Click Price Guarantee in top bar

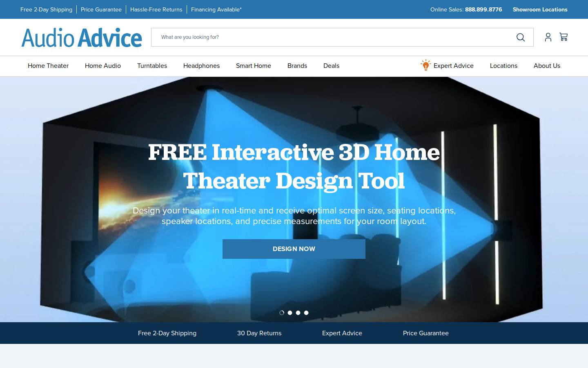pyautogui.click(x=101, y=9)
